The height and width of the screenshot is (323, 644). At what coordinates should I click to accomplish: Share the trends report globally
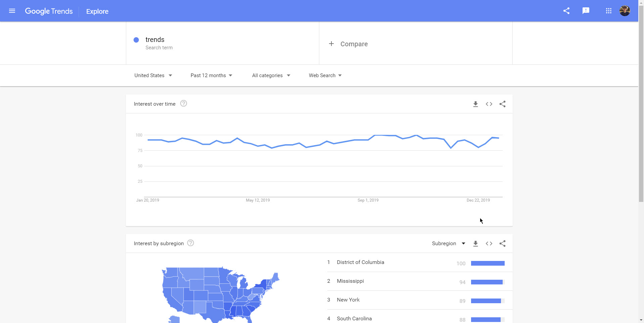point(566,11)
